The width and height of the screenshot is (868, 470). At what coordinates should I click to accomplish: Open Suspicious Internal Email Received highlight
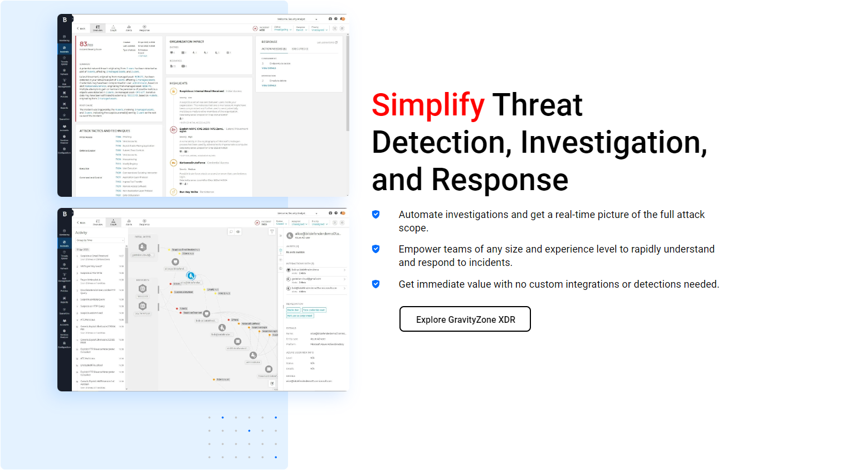(202, 91)
